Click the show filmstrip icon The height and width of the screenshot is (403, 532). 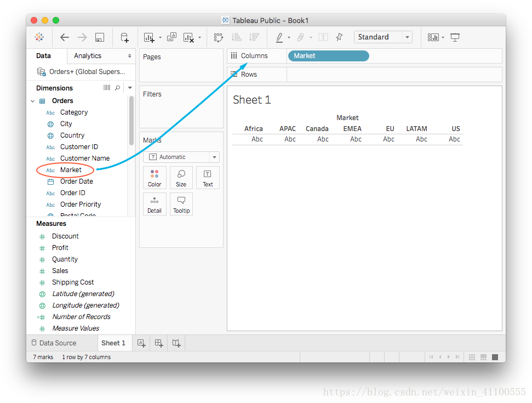(x=483, y=357)
